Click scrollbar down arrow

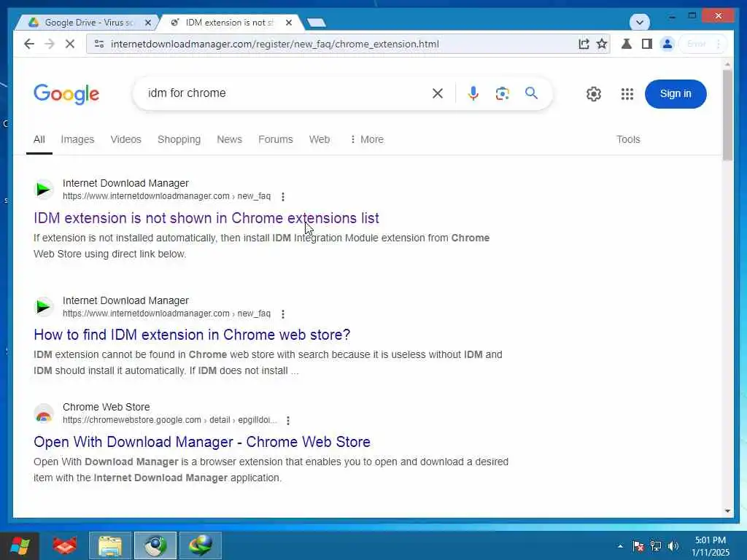[x=727, y=511]
